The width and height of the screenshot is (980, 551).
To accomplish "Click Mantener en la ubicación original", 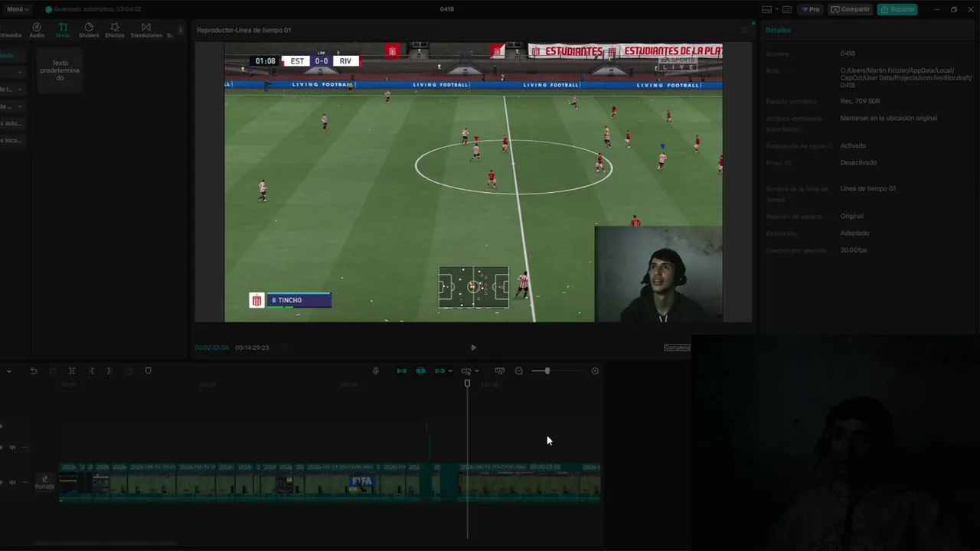I will 888,118.
